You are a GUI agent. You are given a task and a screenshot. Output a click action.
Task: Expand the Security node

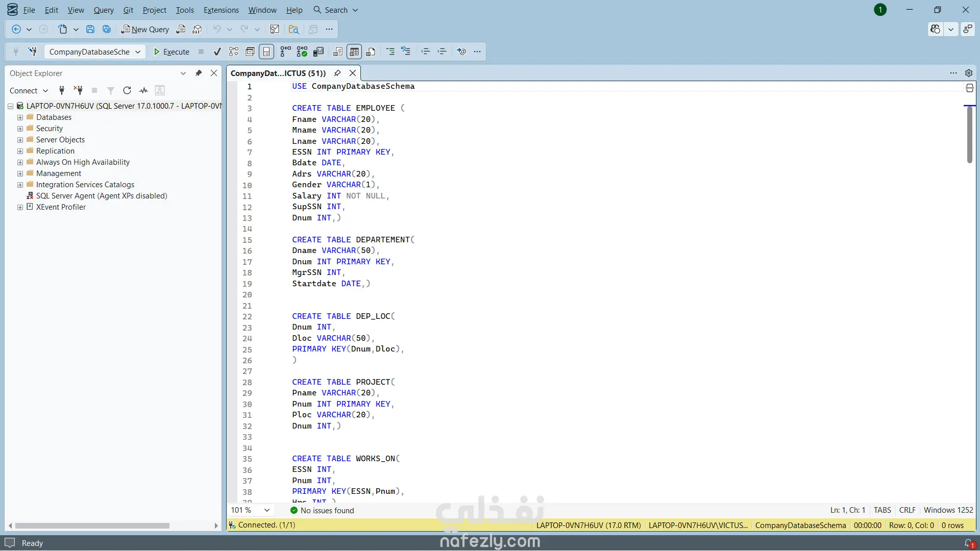[x=20, y=129]
